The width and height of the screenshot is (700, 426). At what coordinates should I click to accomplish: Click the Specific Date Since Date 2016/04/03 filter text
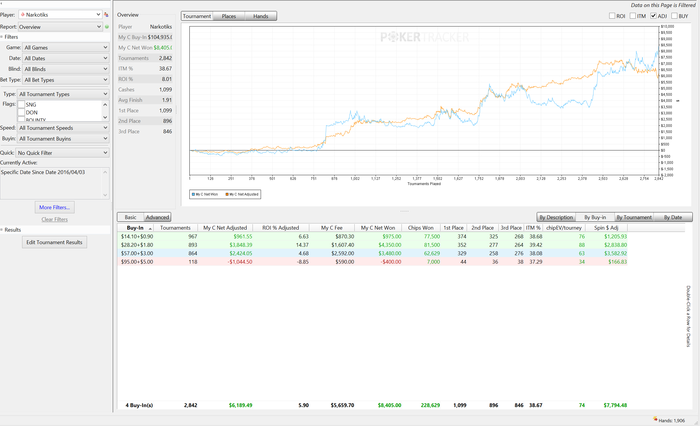tap(43, 172)
